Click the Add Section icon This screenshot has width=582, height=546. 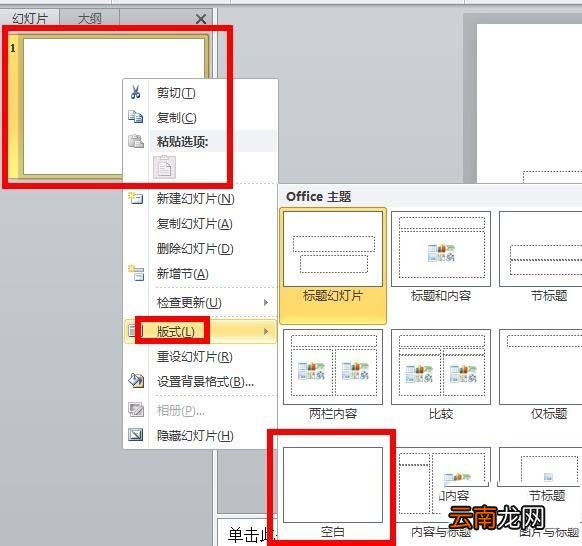[136, 273]
